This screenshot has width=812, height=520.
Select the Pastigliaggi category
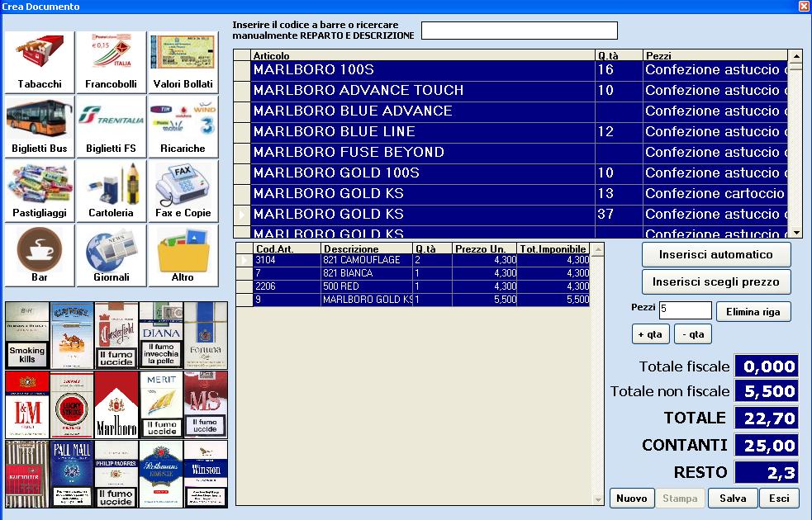pyautogui.click(x=40, y=191)
